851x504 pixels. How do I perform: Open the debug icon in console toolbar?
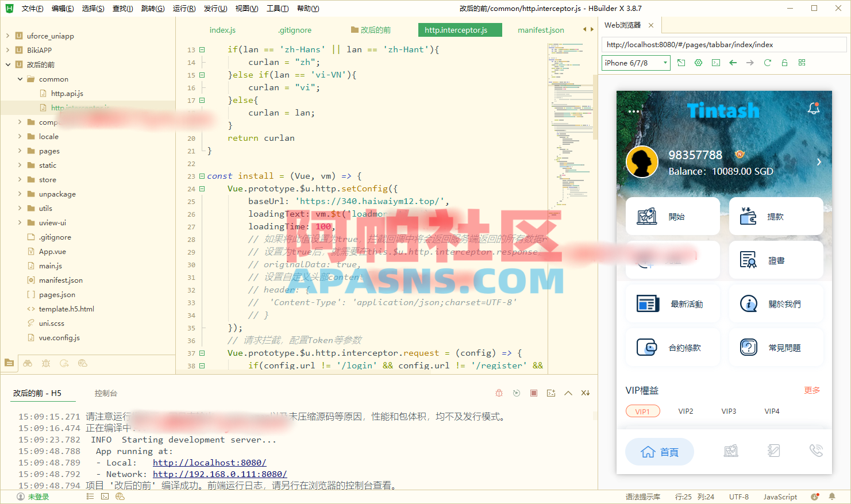(x=499, y=393)
